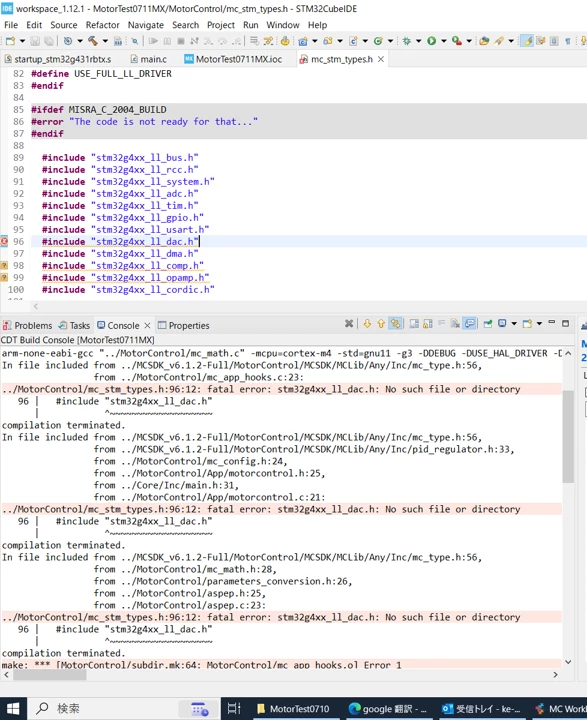Open MotorTest0710 folder in Windows taskbar

tap(293, 709)
